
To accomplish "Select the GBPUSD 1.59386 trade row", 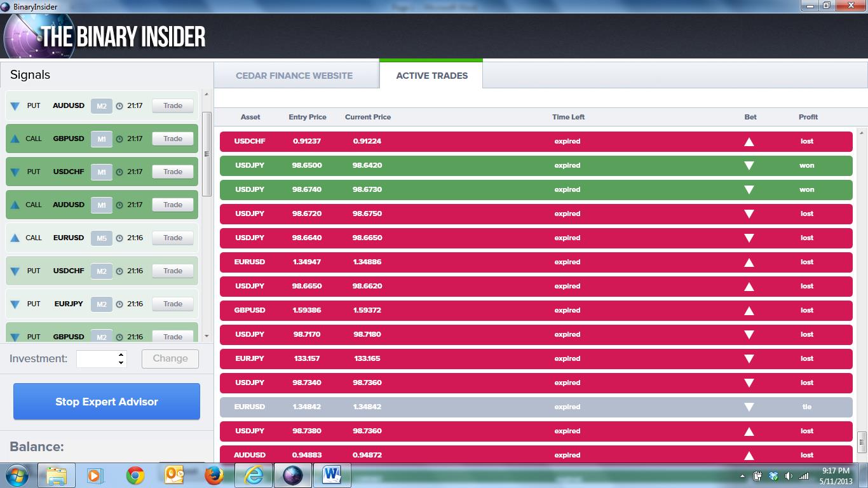I will 536,311.
